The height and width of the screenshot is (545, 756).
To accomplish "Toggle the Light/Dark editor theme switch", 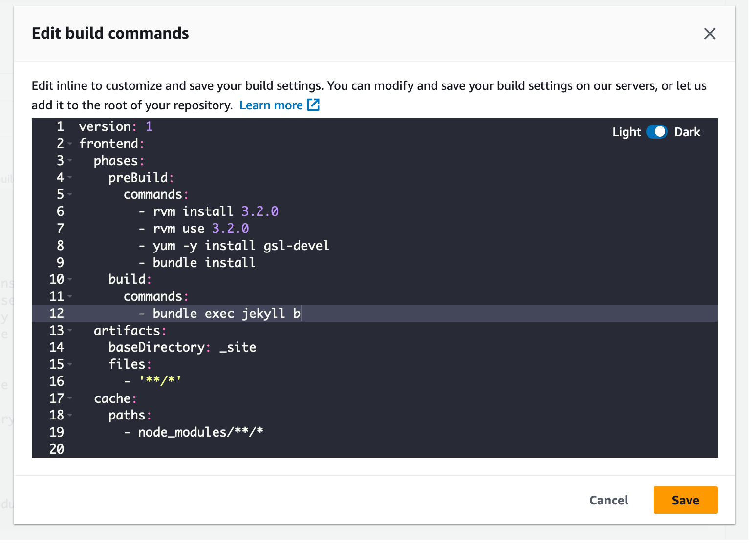I will (656, 132).
